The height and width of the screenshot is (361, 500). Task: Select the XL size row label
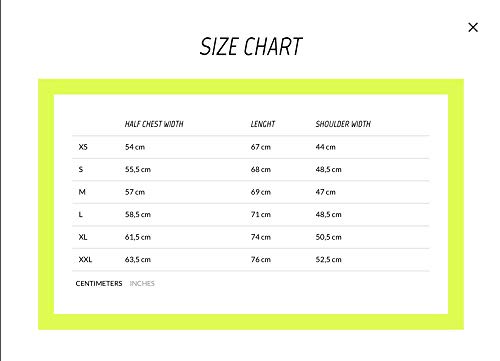(x=83, y=237)
